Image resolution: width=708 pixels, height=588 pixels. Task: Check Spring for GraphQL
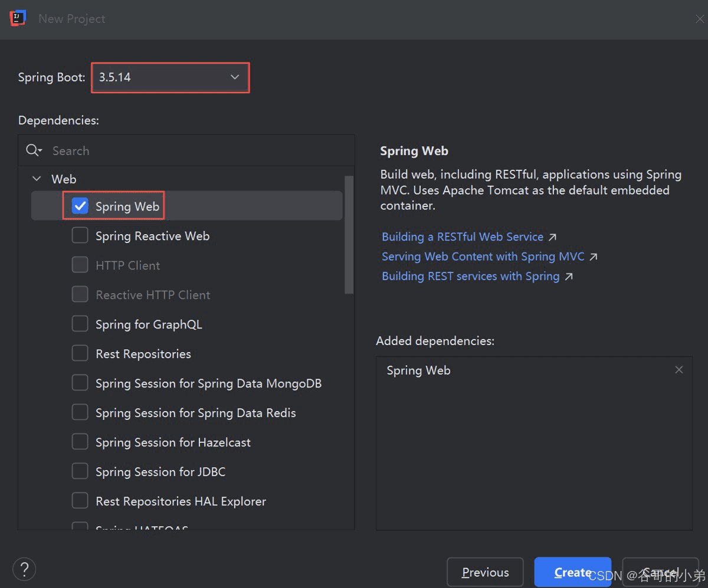click(80, 324)
